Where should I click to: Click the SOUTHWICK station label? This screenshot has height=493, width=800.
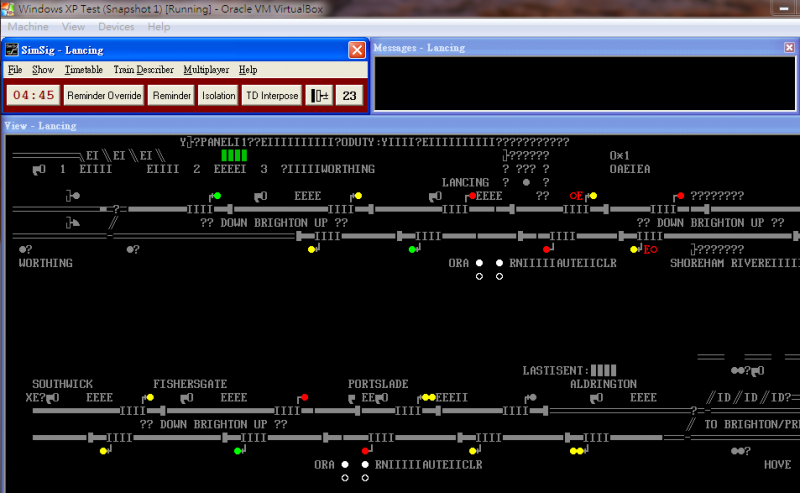(x=62, y=384)
